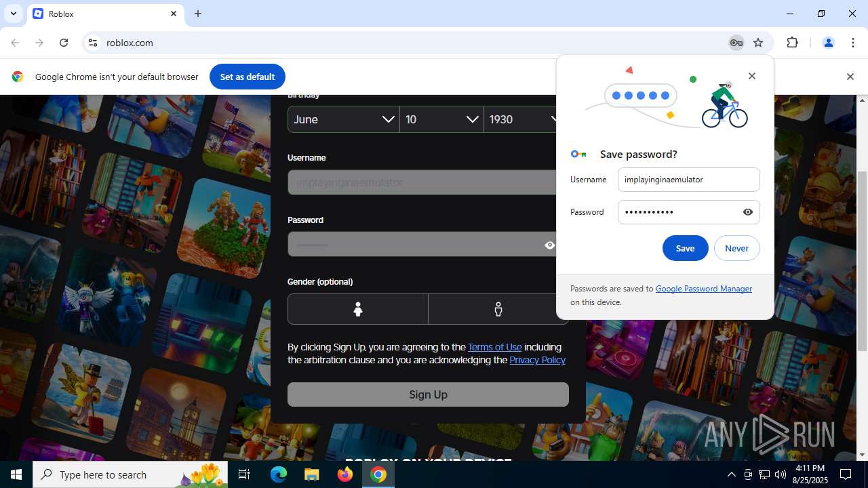Open the Google Password Manager link
Image resolution: width=868 pixels, height=488 pixels.
(704, 288)
